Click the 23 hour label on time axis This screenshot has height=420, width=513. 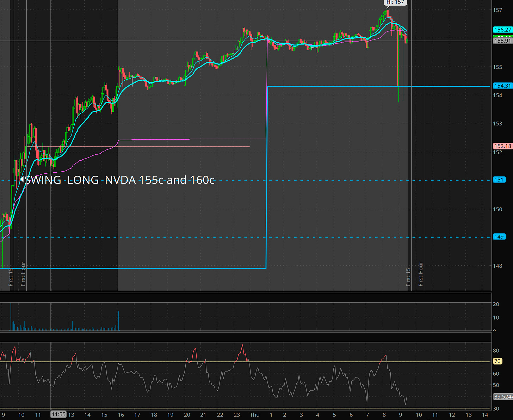(x=237, y=415)
